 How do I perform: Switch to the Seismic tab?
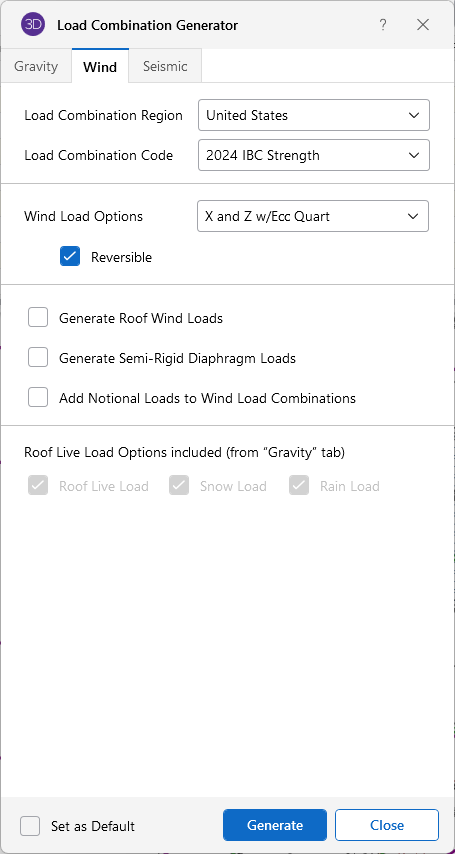pos(165,66)
